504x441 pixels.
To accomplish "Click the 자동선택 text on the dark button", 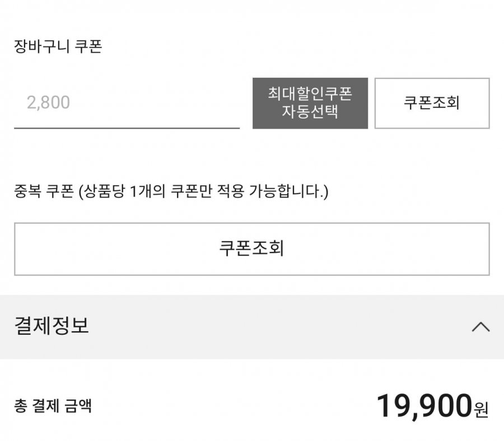I will point(310,111).
